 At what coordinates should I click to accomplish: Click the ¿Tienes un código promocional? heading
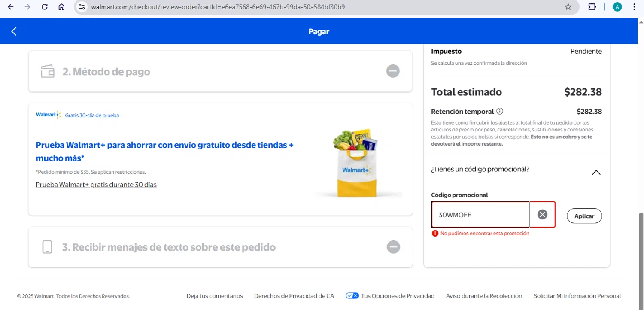point(480,169)
